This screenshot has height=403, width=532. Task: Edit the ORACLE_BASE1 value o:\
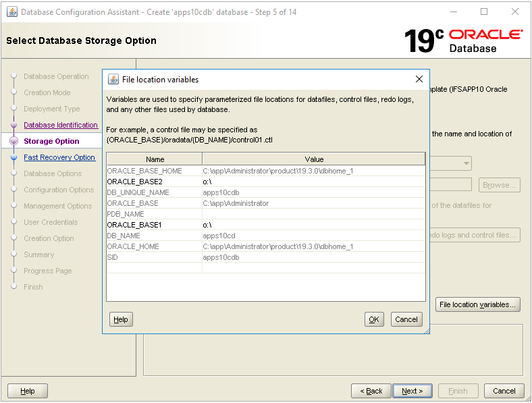pos(313,225)
